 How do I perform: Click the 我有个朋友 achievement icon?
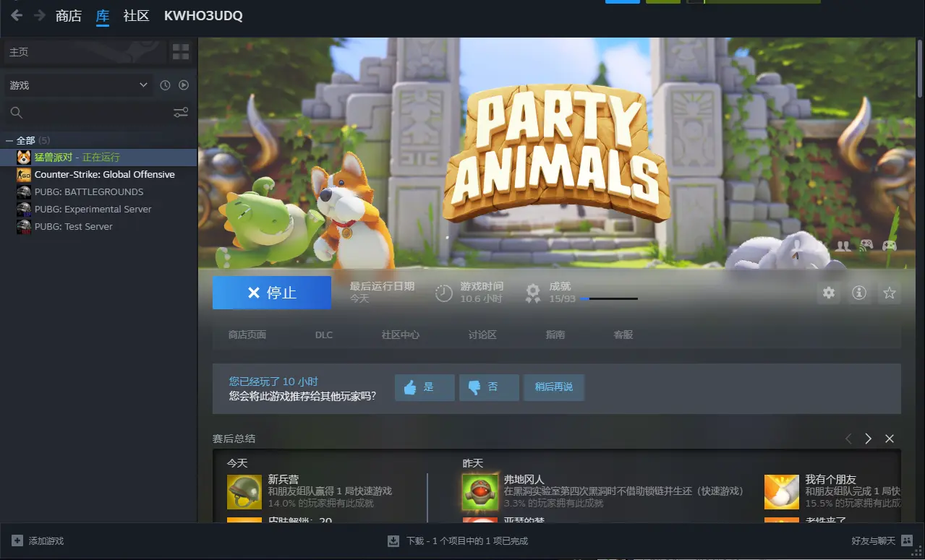782,492
